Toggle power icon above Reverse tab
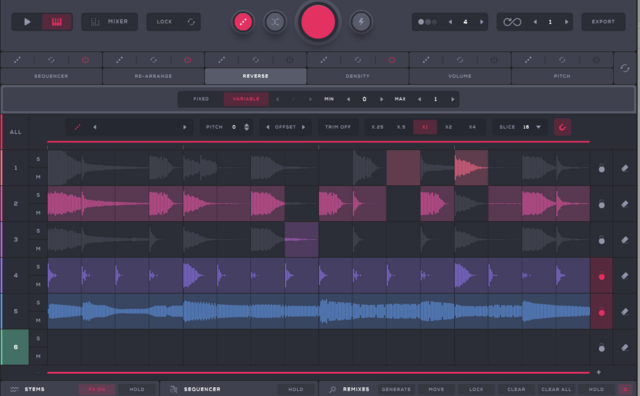Viewport: 640px width, 396px height. click(289, 60)
